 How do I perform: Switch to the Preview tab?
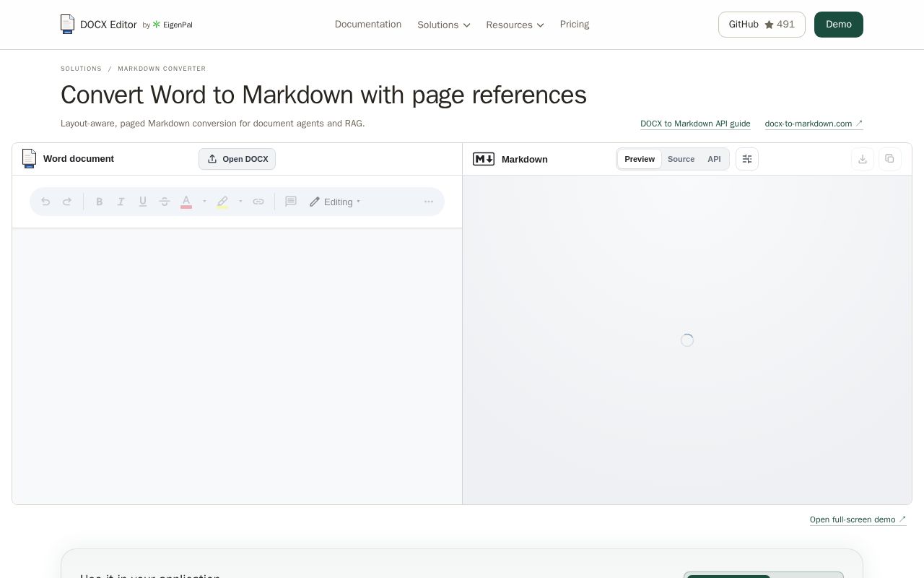[x=640, y=159]
